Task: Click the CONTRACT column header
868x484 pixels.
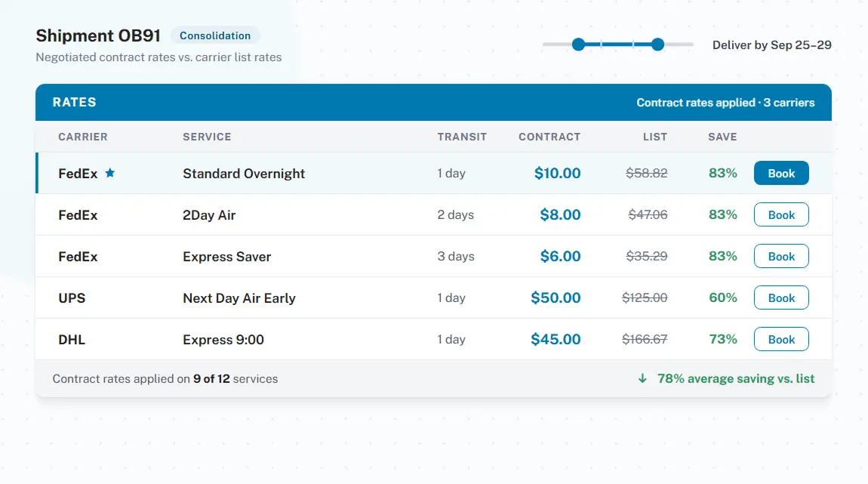Action: (549, 137)
